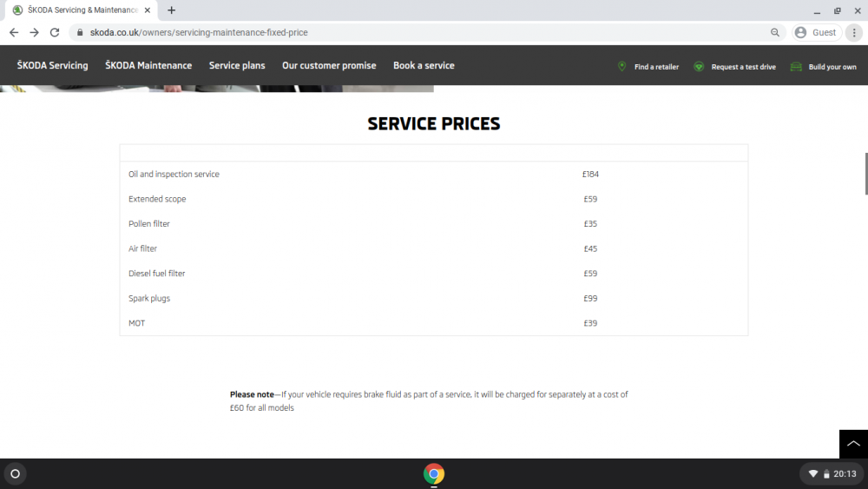Viewport: 868px width, 489px height.
Task: Click Request a test drive link
Action: [x=744, y=67]
